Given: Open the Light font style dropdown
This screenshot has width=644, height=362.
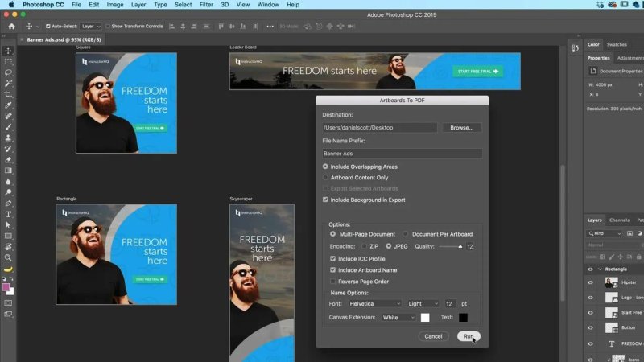Looking at the screenshot, I should pyautogui.click(x=423, y=304).
